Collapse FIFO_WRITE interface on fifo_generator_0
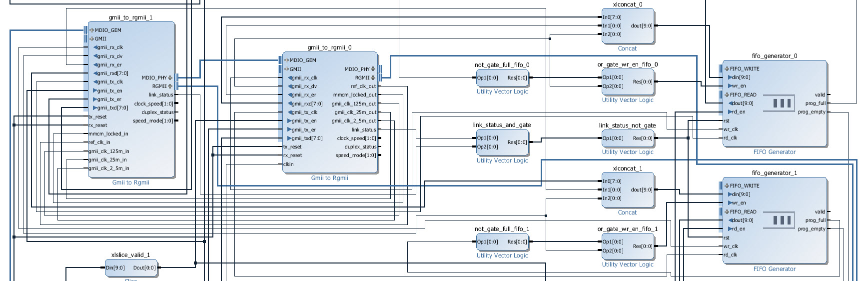 pyautogui.click(x=727, y=68)
